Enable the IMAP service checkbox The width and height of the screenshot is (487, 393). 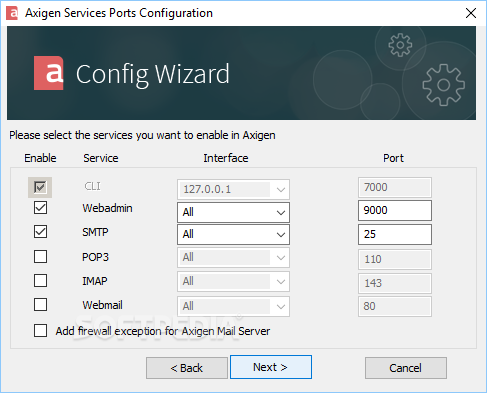40,281
